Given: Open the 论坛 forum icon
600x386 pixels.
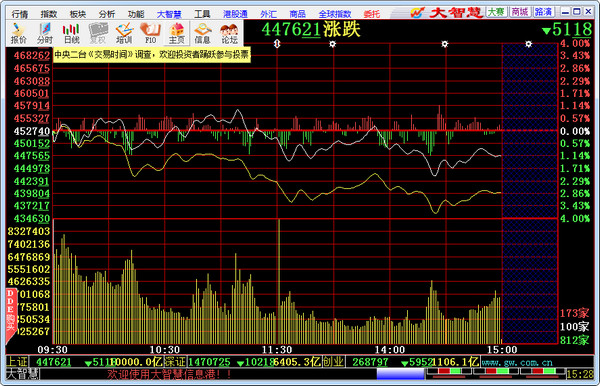Looking at the screenshot, I should [x=229, y=33].
